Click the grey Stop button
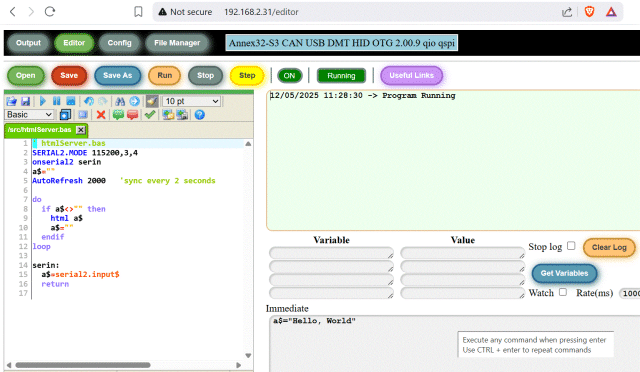 pos(205,76)
